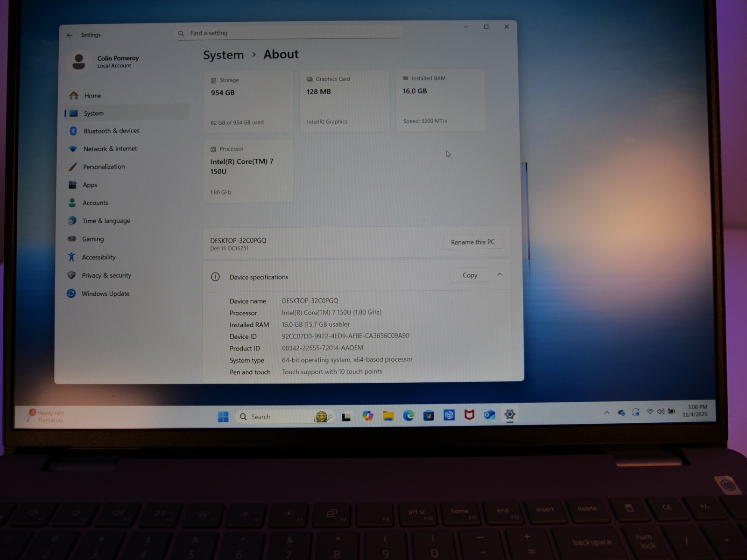Viewport: 747px width, 560px height.
Task: Click the OneDrive cloud tray icon
Action: click(x=621, y=413)
